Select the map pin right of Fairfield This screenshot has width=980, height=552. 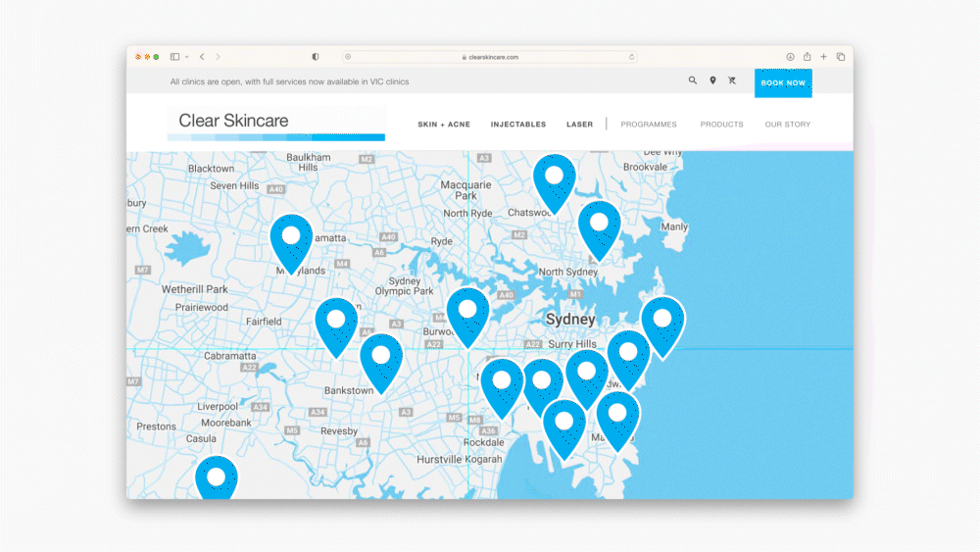(336, 326)
